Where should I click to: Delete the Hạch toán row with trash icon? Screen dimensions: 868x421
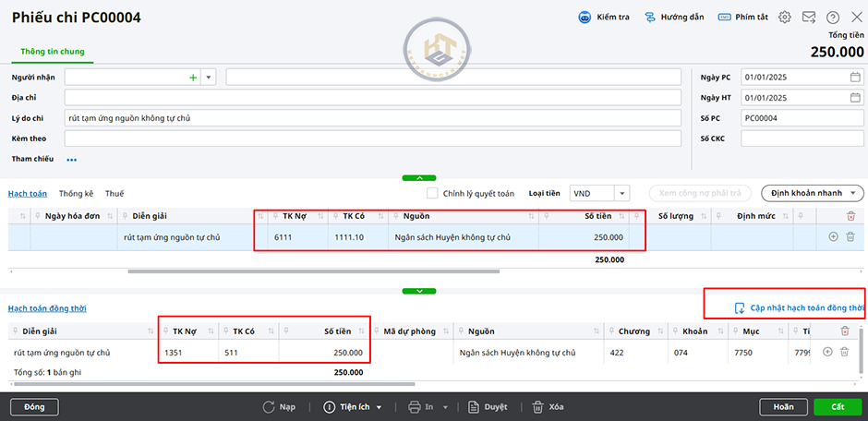[850, 237]
